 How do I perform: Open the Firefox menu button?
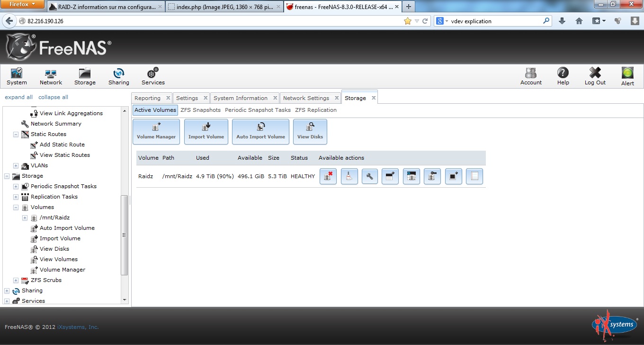point(23,4)
